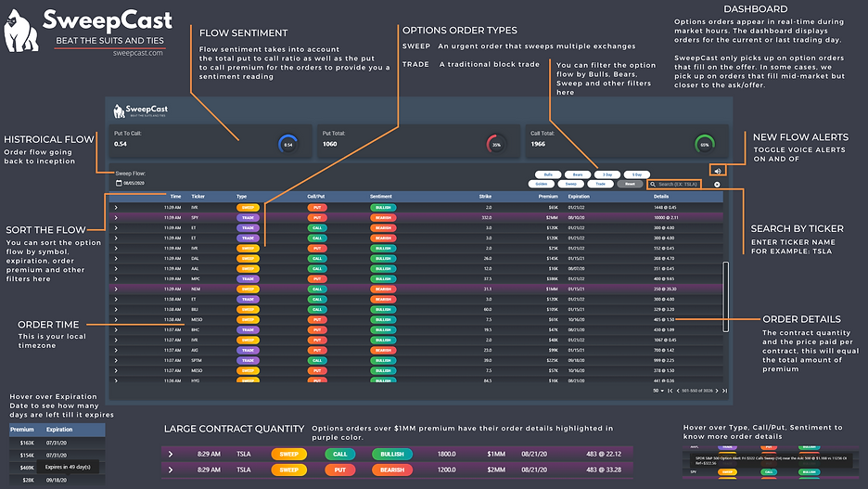Click the PUT badge in the example TSLA row
Image resolution: width=868 pixels, height=489 pixels.
coord(340,470)
